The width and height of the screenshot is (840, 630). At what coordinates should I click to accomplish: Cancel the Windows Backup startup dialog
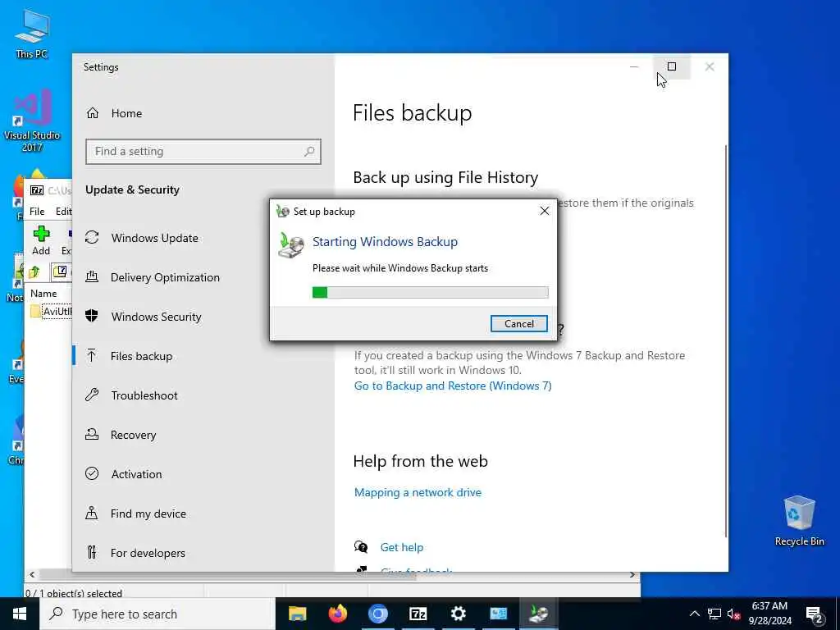(x=518, y=323)
